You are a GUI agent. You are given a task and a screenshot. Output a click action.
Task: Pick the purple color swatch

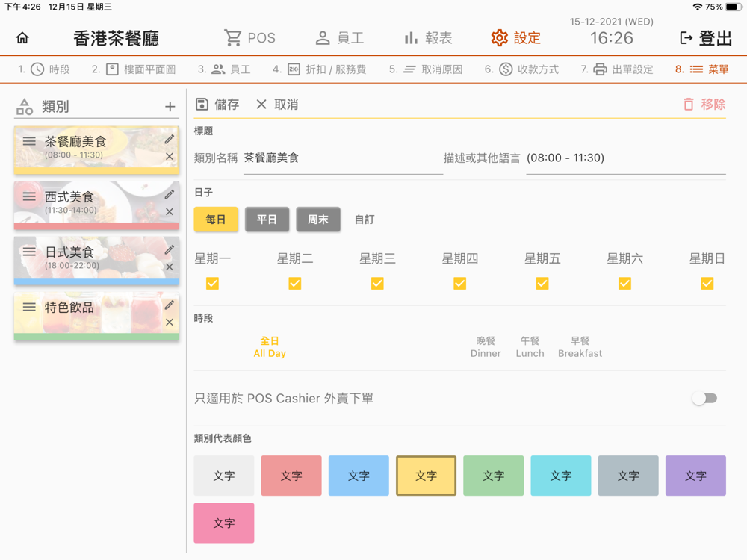695,476
